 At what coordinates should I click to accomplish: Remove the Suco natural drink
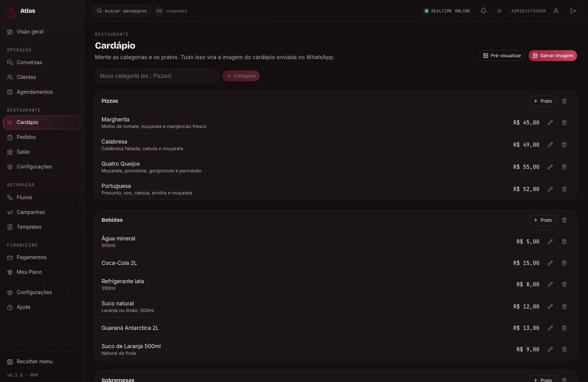[564, 307]
